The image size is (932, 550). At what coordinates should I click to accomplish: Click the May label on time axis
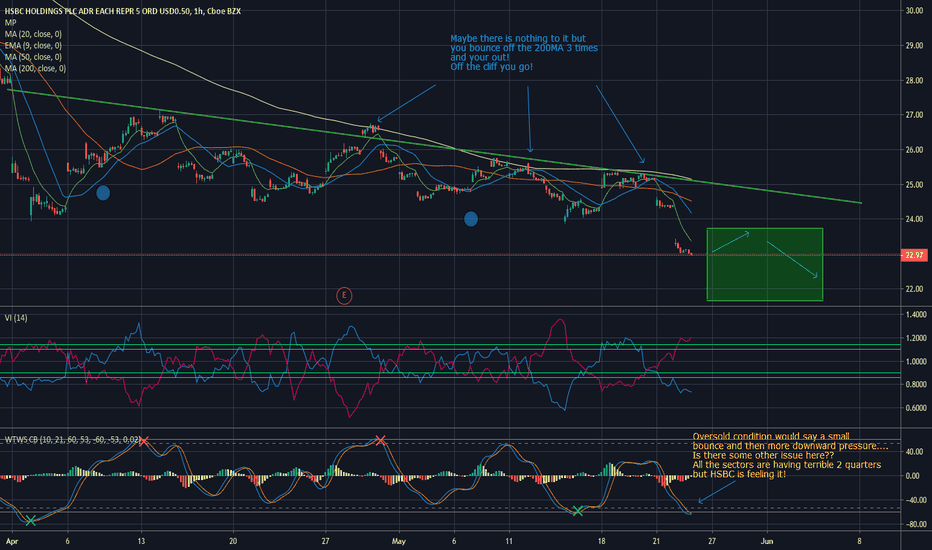coord(399,541)
